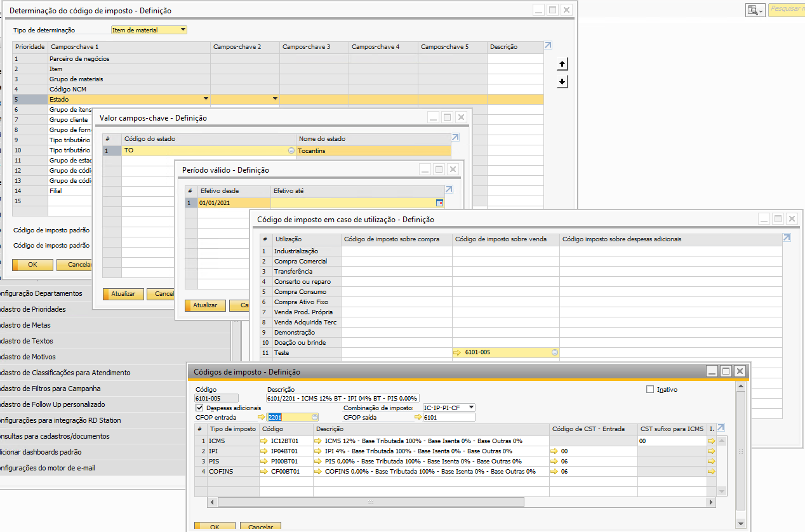Viewport: 805px width, 532px height.
Task: Select the Venda Prod. Própria row
Action: (x=303, y=312)
